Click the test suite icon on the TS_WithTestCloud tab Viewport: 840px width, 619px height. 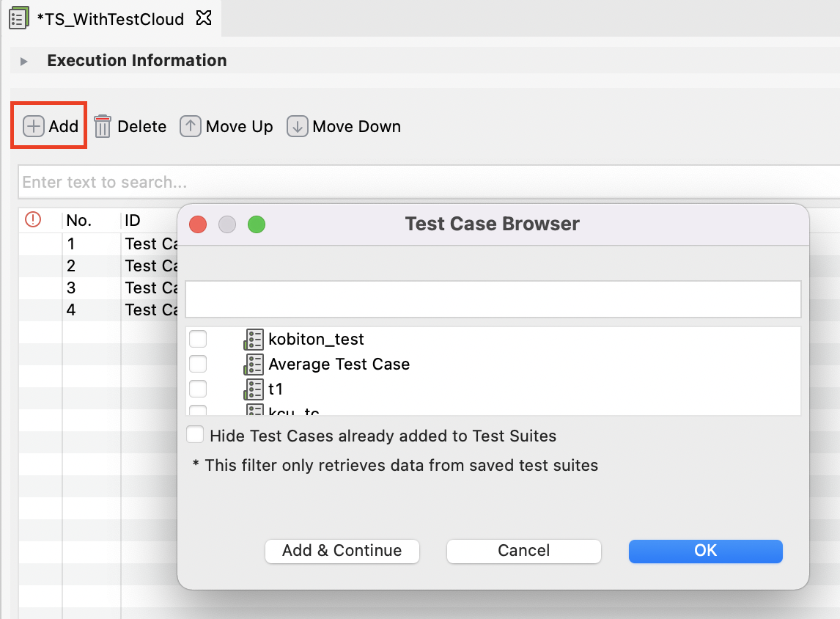18,18
